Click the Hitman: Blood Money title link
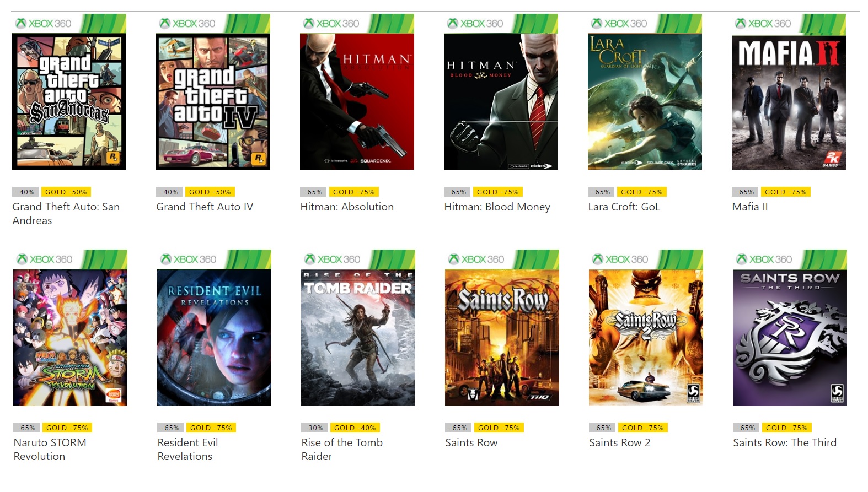The height and width of the screenshot is (492, 868). (497, 207)
